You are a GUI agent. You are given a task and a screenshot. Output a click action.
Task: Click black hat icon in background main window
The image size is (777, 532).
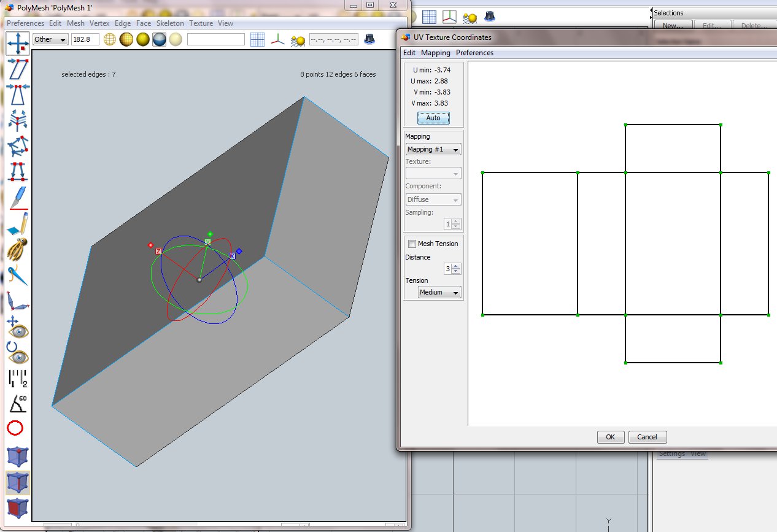pyautogui.click(x=490, y=17)
